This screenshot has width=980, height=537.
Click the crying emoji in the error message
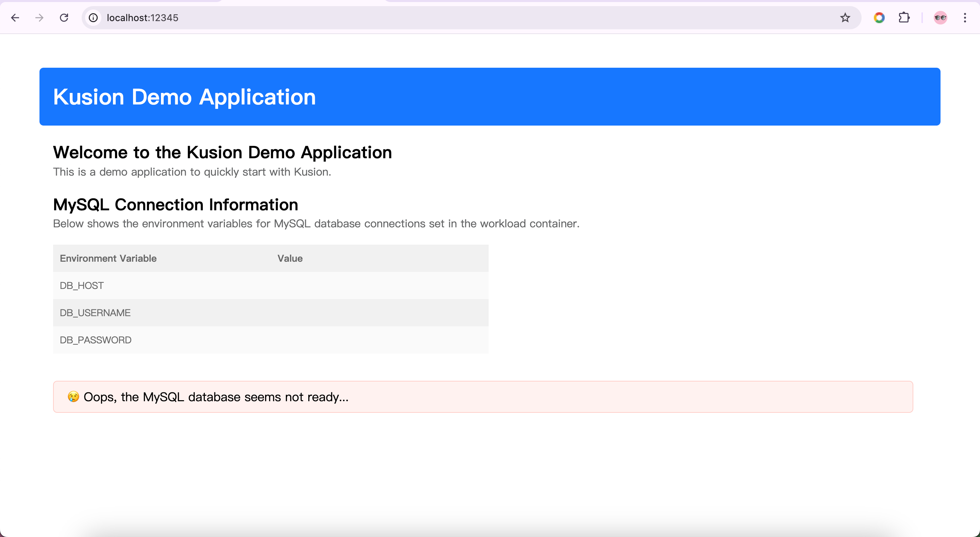point(73,397)
